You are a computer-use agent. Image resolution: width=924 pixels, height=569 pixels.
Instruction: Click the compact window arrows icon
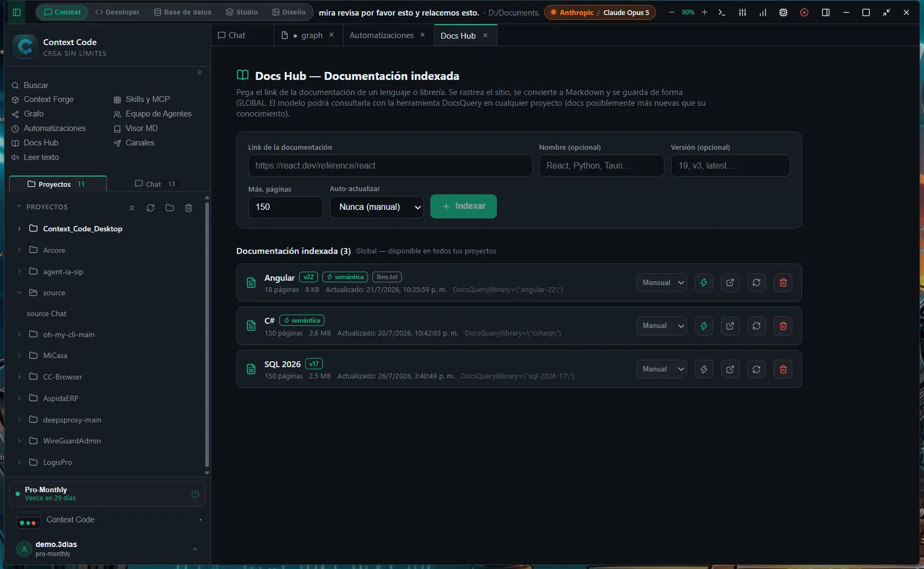pos(886,12)
